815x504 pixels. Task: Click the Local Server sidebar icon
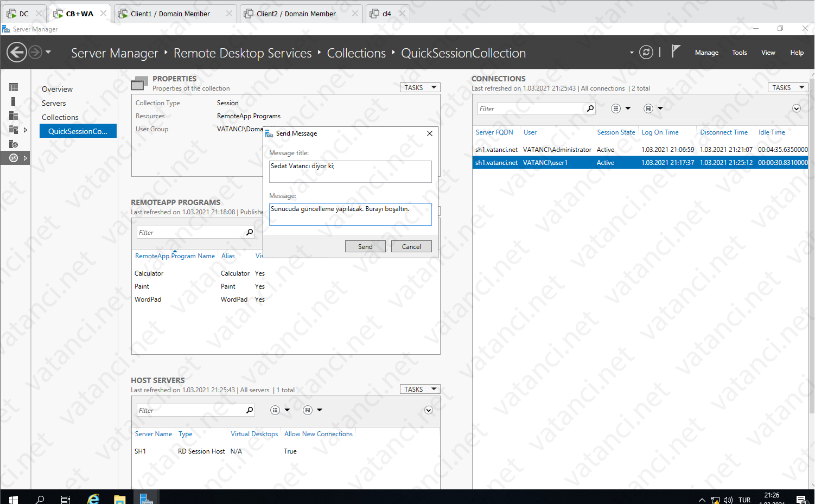pyautogui.click(x=14, y=101)
